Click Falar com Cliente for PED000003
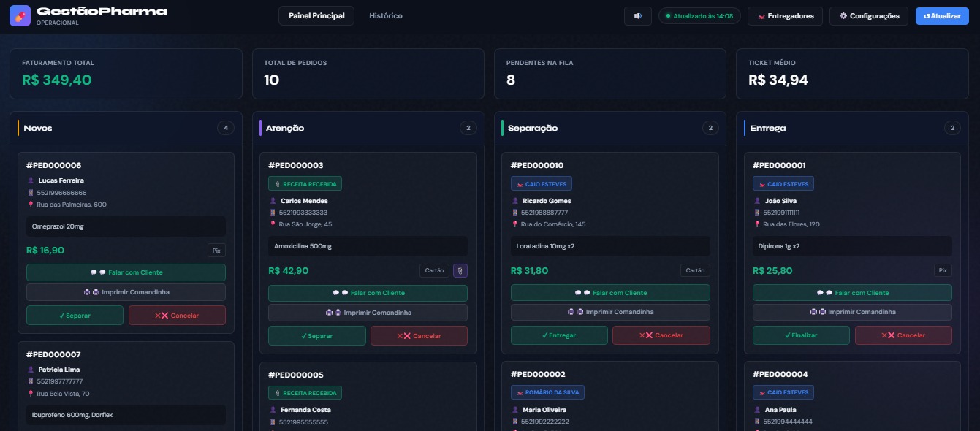The image size is (980, 431). [368, 293]
